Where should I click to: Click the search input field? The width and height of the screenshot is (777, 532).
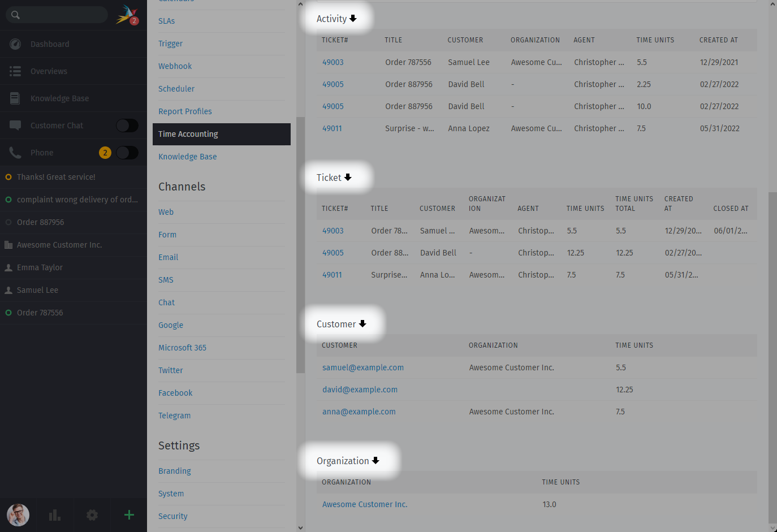pos(57,15)
